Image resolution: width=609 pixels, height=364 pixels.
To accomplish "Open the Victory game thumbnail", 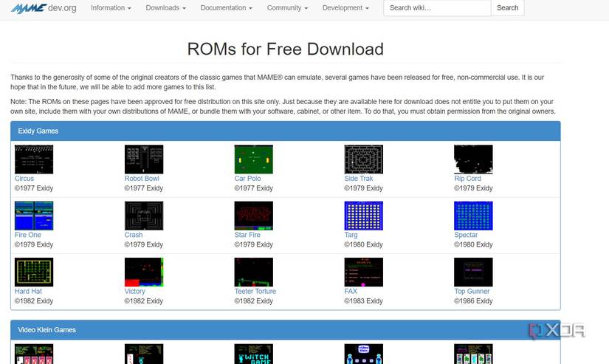I will [x=144, y=272].
